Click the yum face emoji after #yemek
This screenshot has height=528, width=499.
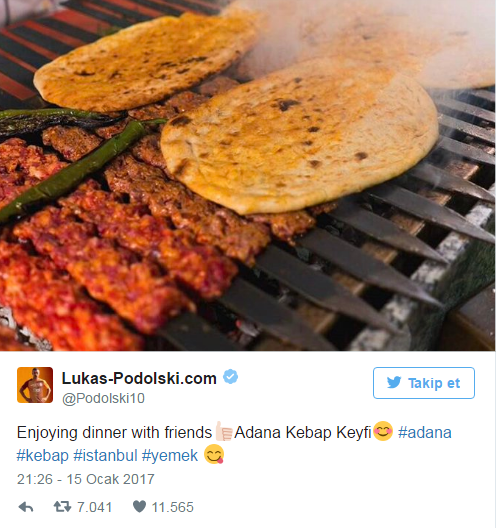click(214, 454)
